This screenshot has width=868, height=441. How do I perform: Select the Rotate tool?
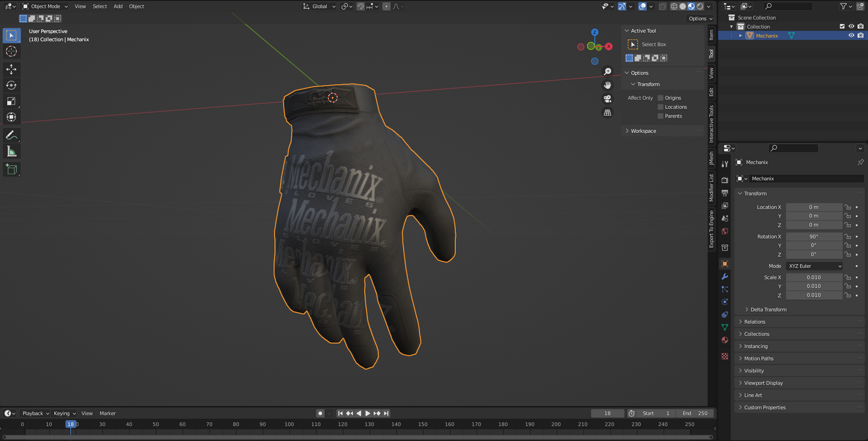pos(11,85)
